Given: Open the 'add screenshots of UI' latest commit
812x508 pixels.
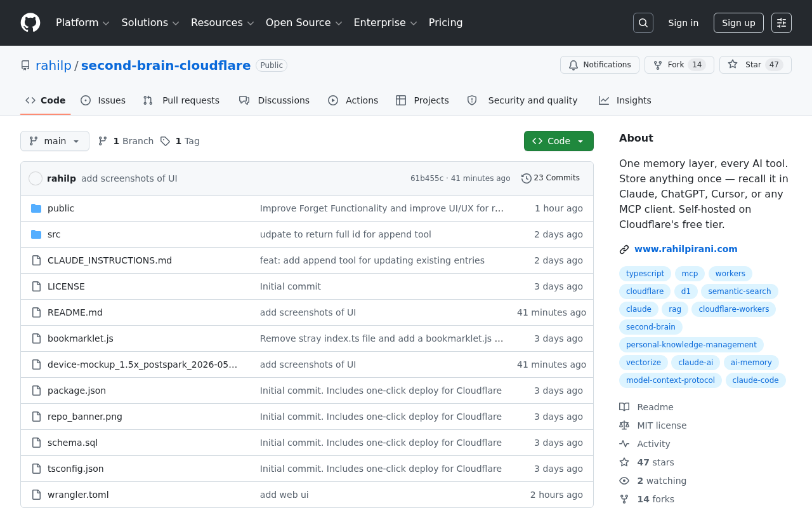Looking at the screenshot, I should click(129, 178).
